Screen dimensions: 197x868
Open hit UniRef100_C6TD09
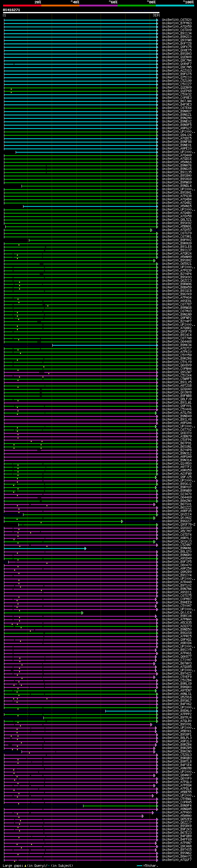point(177,30)
